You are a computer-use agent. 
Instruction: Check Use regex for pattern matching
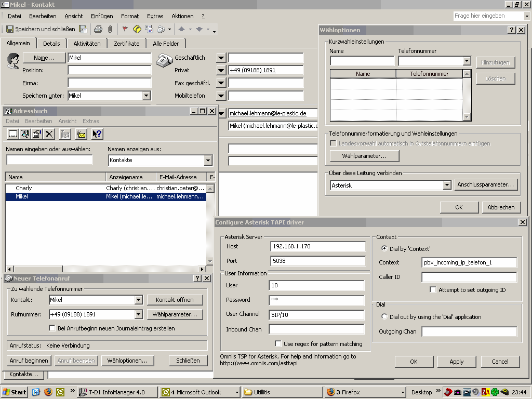tap(278, 344)
